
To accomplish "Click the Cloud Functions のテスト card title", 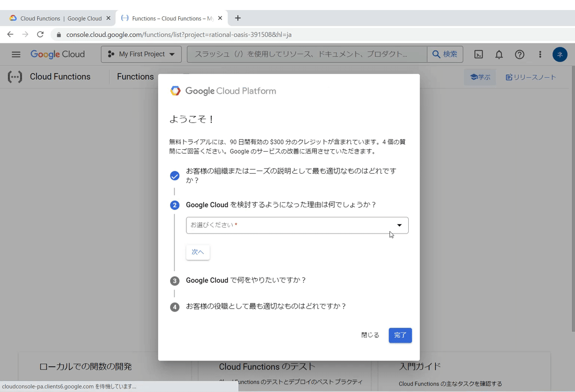I will [267, 367].
